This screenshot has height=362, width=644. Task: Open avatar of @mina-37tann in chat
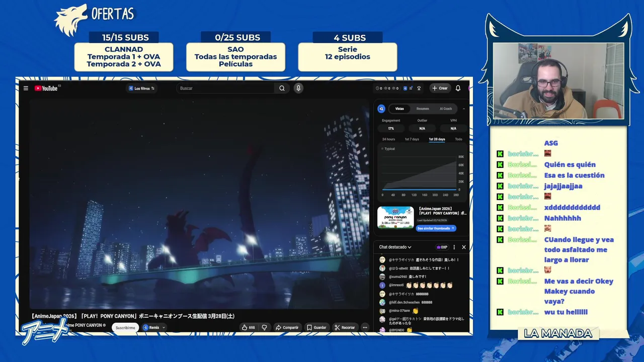point(382,311)
